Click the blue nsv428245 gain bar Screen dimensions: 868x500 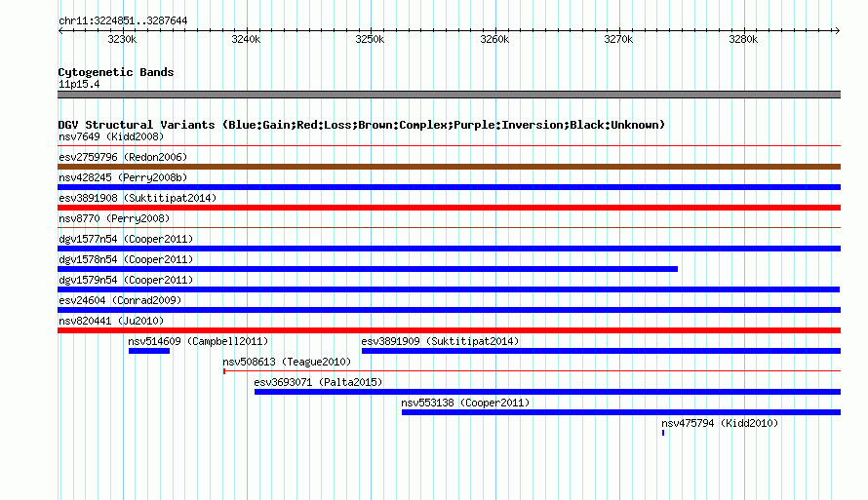449,187
